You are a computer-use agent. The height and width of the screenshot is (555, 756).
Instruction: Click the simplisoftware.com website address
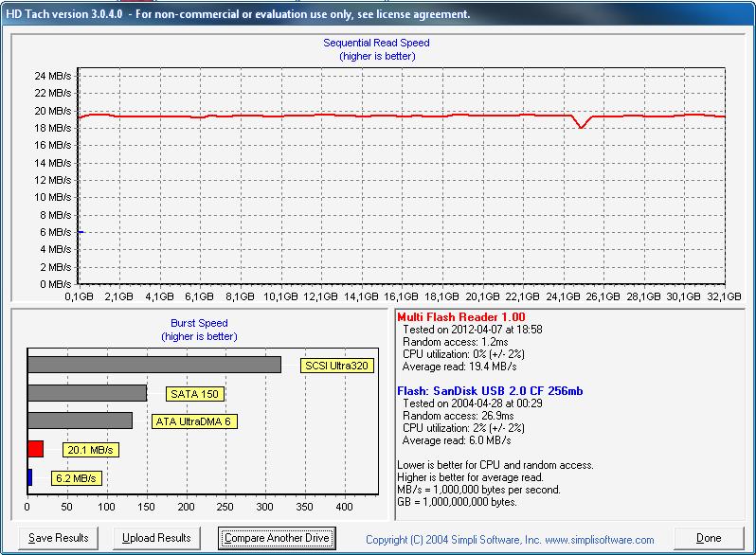click(x=600, y=540)
